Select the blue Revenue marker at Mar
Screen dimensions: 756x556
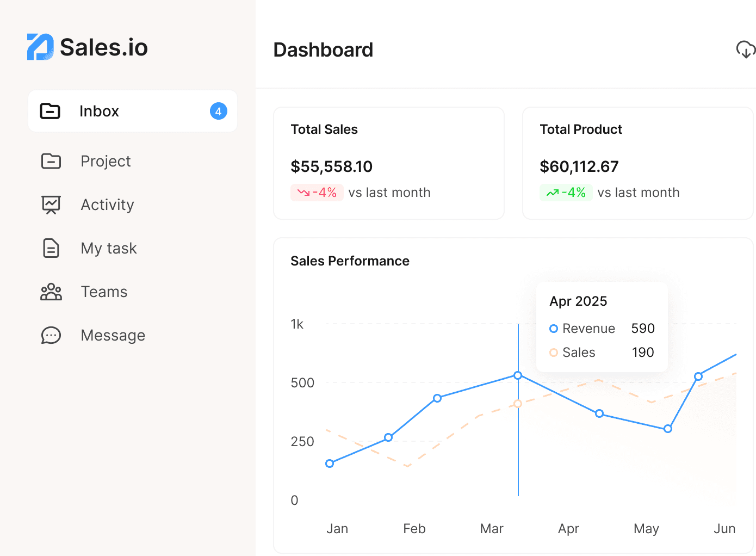click(x=517, y=375)
